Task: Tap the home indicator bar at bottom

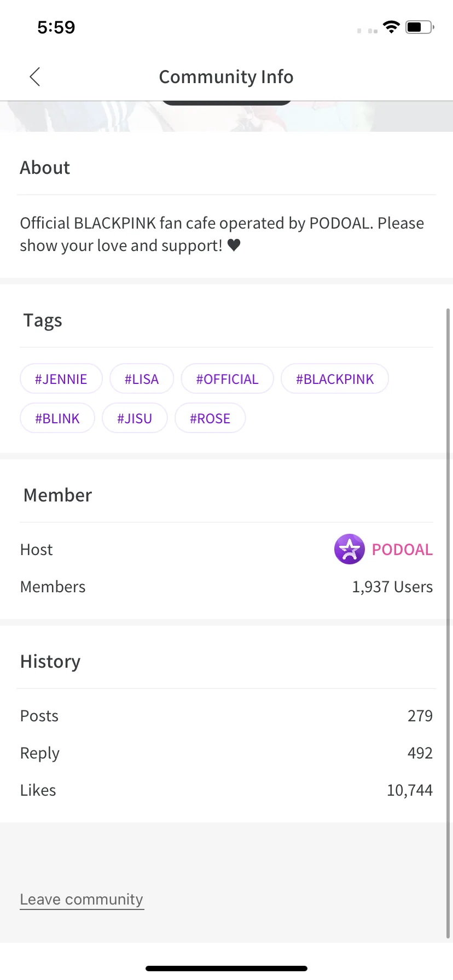Action: [x=226, y=968]
